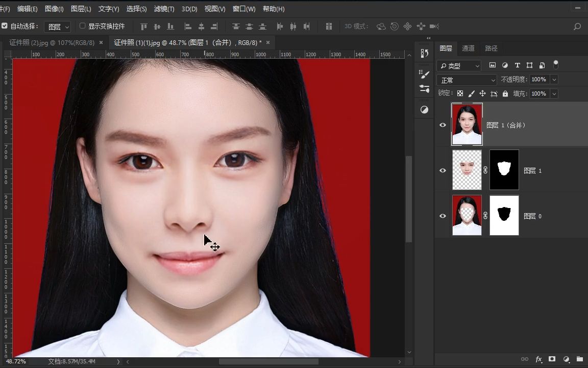This screenshot has width=588, height=368.
Task: Prevent auto-nesting into artboards lock
Action: (494, 94)
